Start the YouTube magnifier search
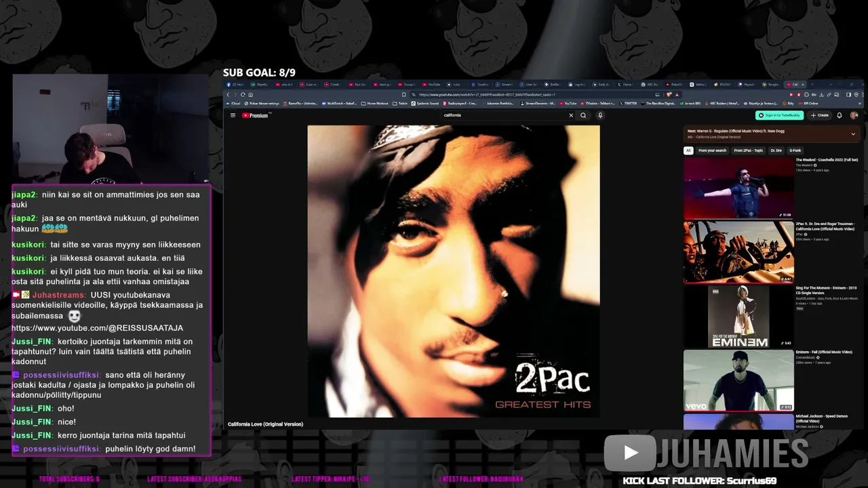 click(583, 115)
